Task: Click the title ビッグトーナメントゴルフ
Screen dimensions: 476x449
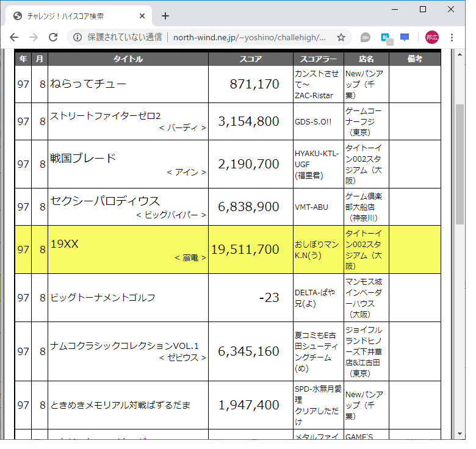Action: coord(103,298)
